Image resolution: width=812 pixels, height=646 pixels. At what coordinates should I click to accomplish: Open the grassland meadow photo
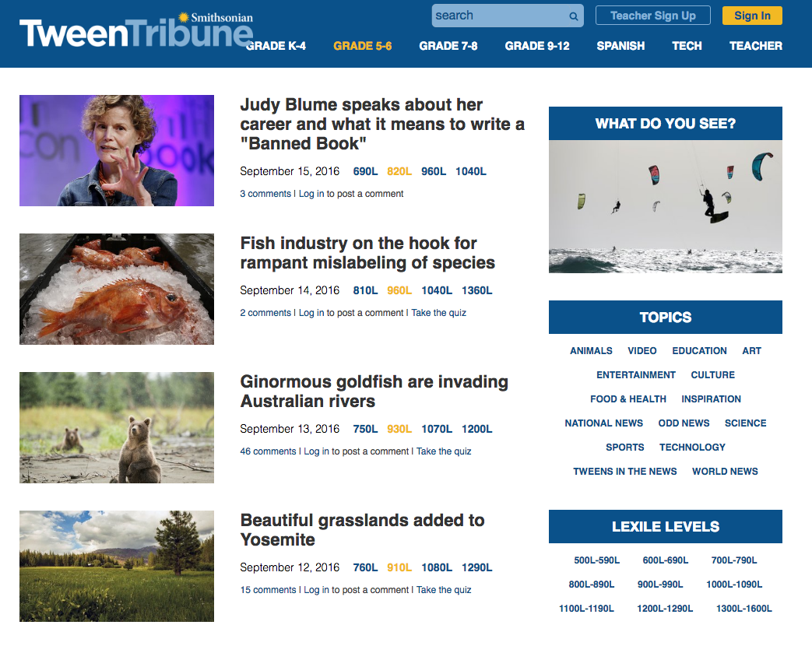click(117, 567)
